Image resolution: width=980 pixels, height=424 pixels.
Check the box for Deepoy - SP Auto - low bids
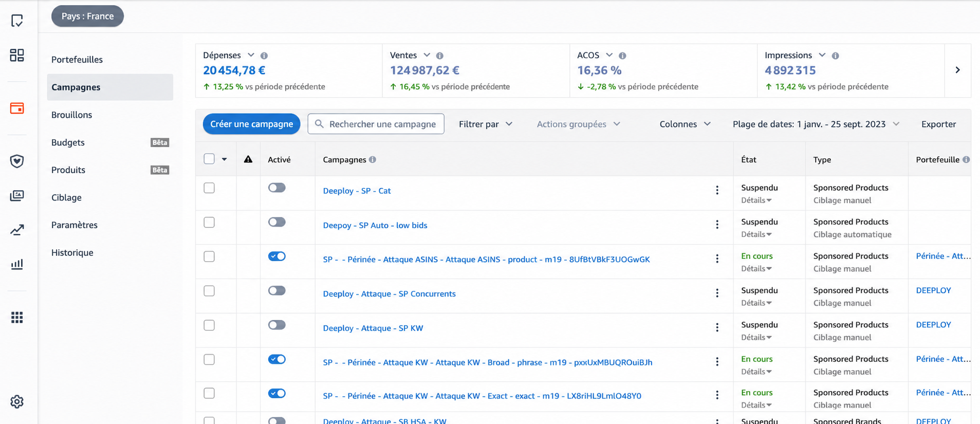[209, 223]
